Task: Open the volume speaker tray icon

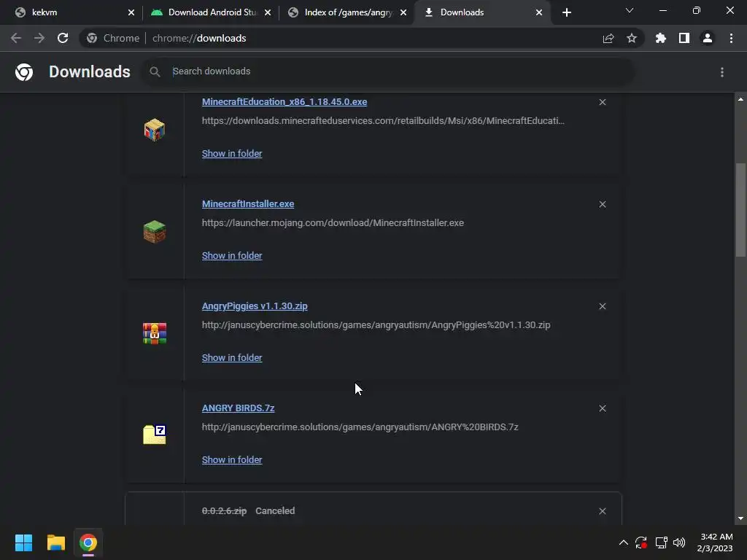Action: [679, 542]
